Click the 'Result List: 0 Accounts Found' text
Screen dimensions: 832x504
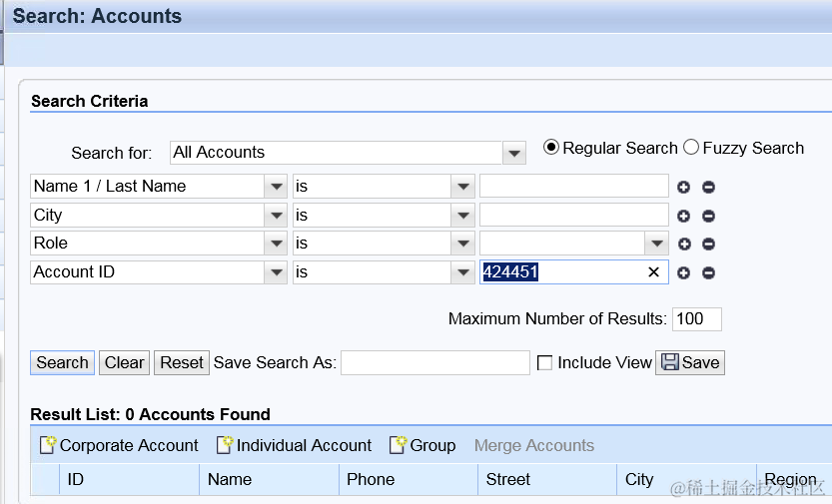coord(150,414)
